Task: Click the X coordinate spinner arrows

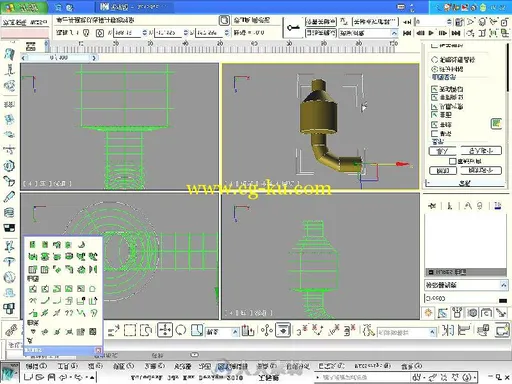Action: pyautogui.click(x=145, y=33)
